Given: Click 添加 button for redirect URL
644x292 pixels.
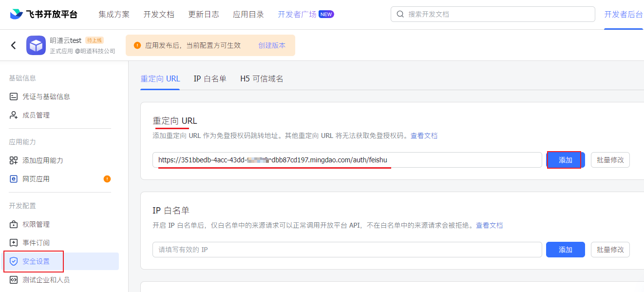Looking at the screenshot, I should click(566, 160).
